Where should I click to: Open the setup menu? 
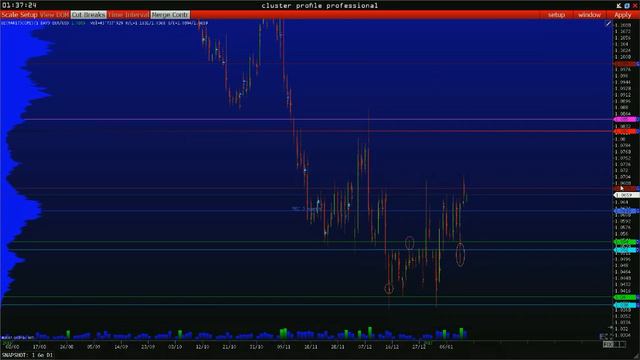coord(556,15)
